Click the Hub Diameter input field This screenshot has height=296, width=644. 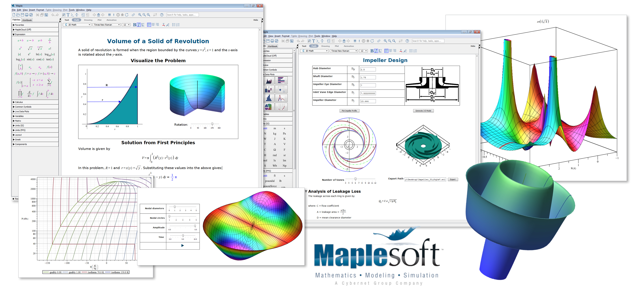point(368,70)
